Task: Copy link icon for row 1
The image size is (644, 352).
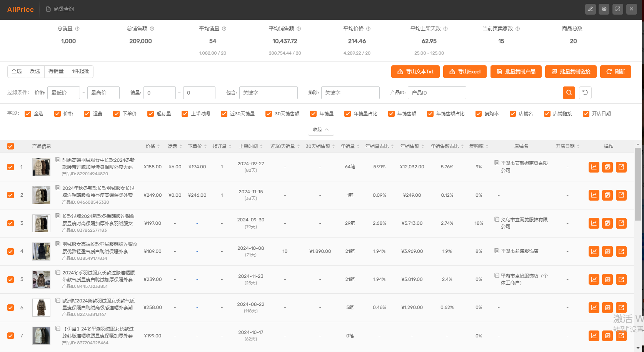Action: pyautogui.click(x=607, y=167)
